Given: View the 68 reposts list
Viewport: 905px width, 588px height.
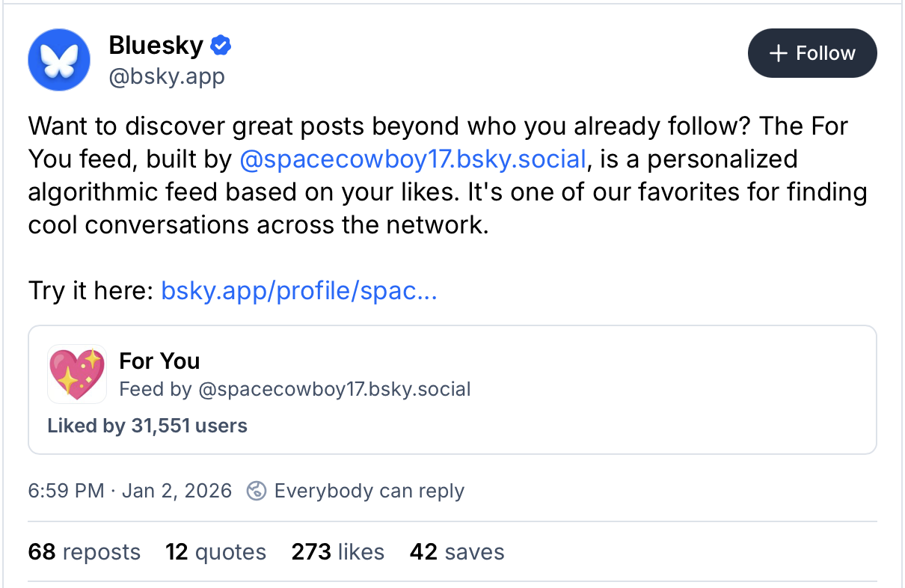Looking at the screenshot, I should 84,552.
